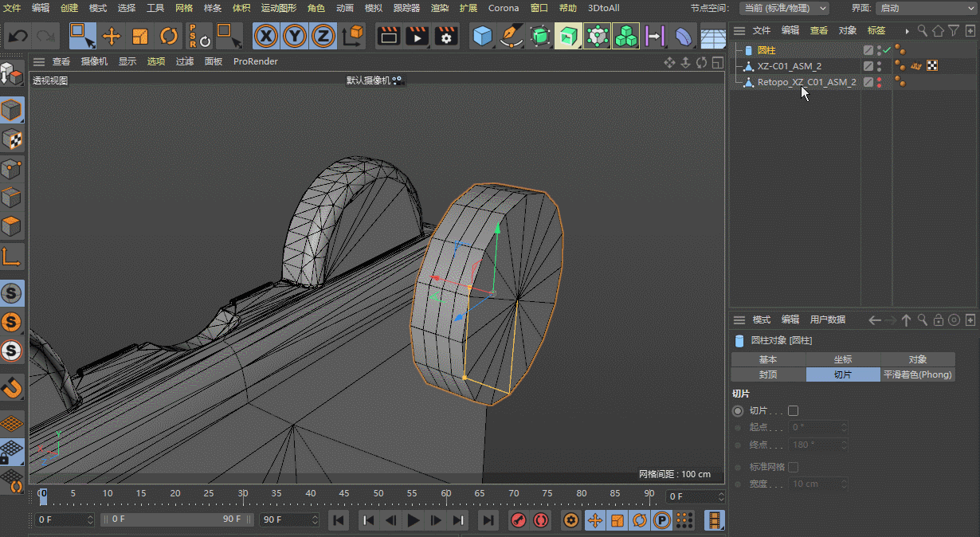This screenshot has height=537, width=980.
Task: Enable the magnet snap tool in sidebar
Action: 11,388
